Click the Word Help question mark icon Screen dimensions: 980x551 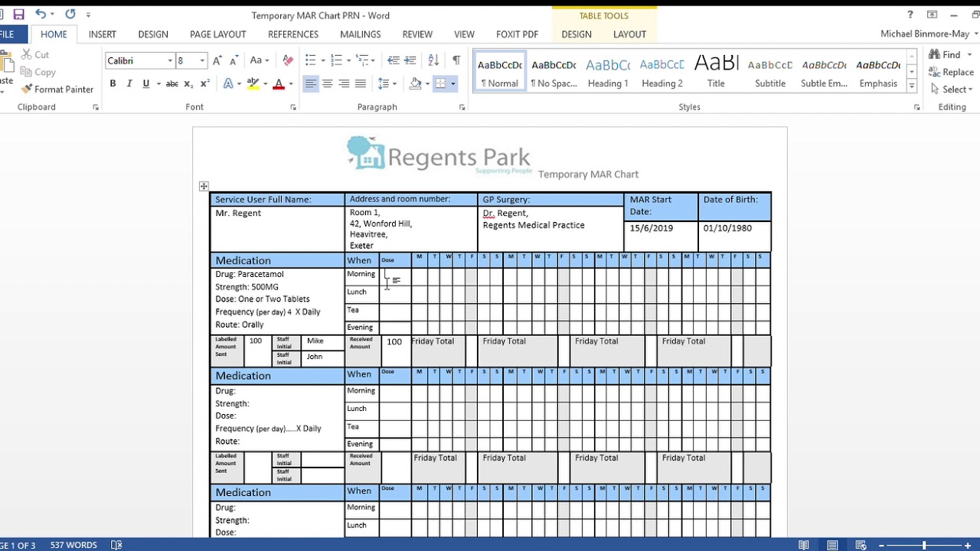pos(910,15)
